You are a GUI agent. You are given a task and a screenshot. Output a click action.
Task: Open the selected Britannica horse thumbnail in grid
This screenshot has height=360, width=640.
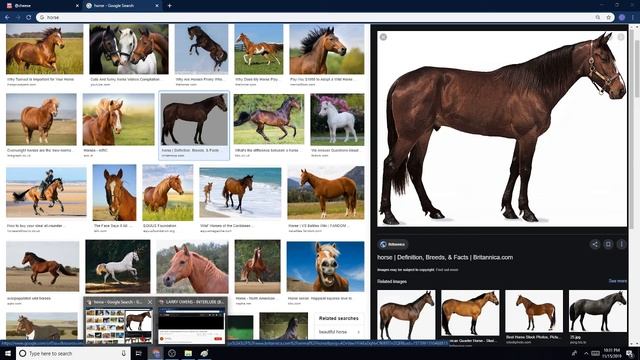(194, 119)
